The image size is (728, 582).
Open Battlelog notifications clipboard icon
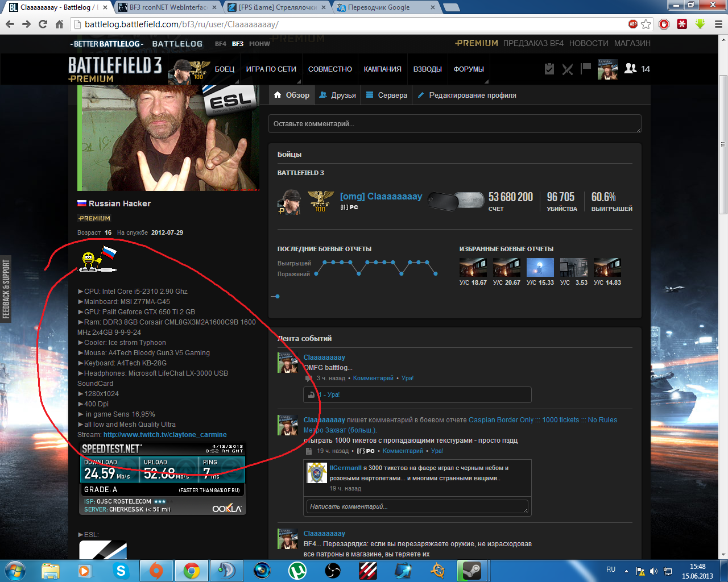click(x=549, y=69)
